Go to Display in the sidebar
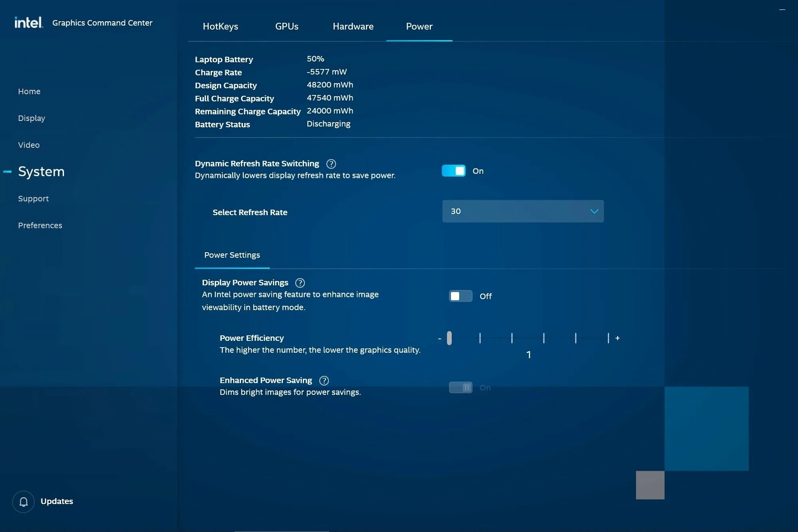The image size is (798, 532). tap(32, 118)
